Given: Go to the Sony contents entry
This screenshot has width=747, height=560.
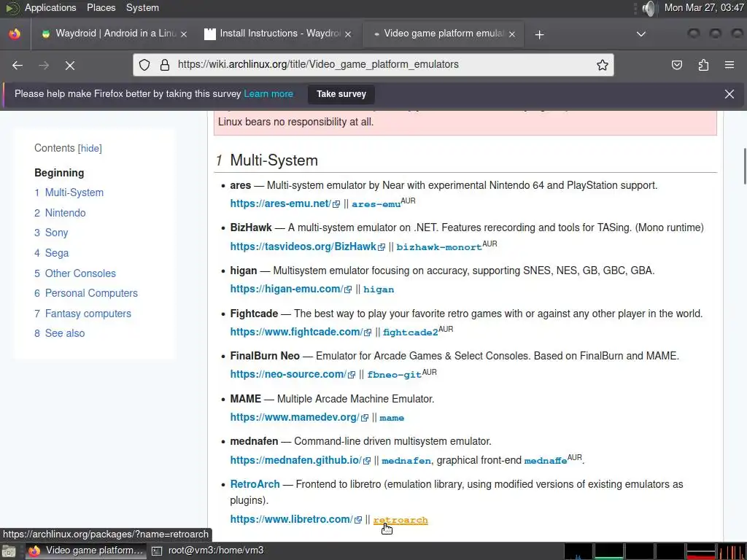Looking at the screenshot, I should pyautogui.click(x=52, y=233).
